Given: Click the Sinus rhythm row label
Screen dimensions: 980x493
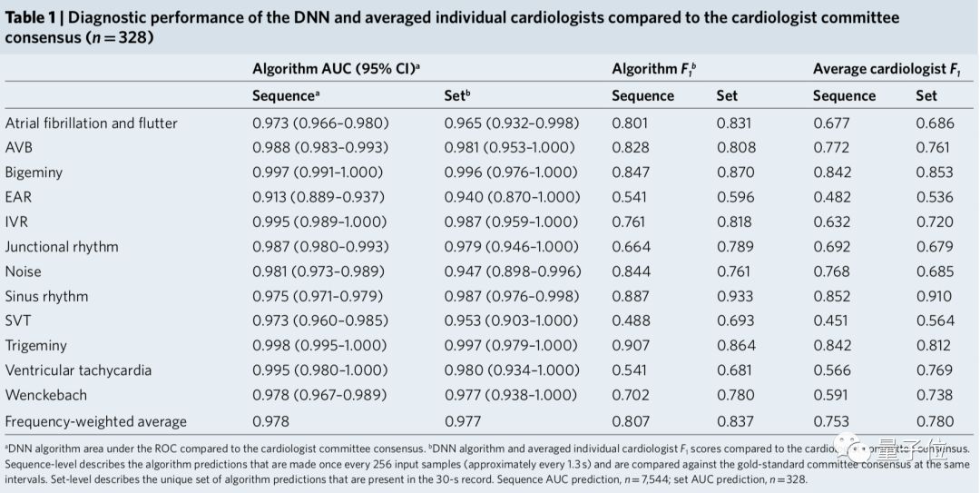Looking at the screenshot, I should [47, 296].
